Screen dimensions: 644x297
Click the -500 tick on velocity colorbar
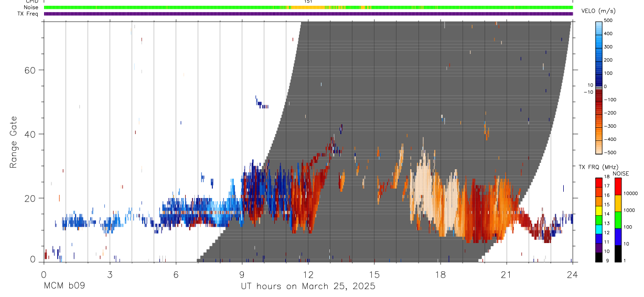click(610, 152)
